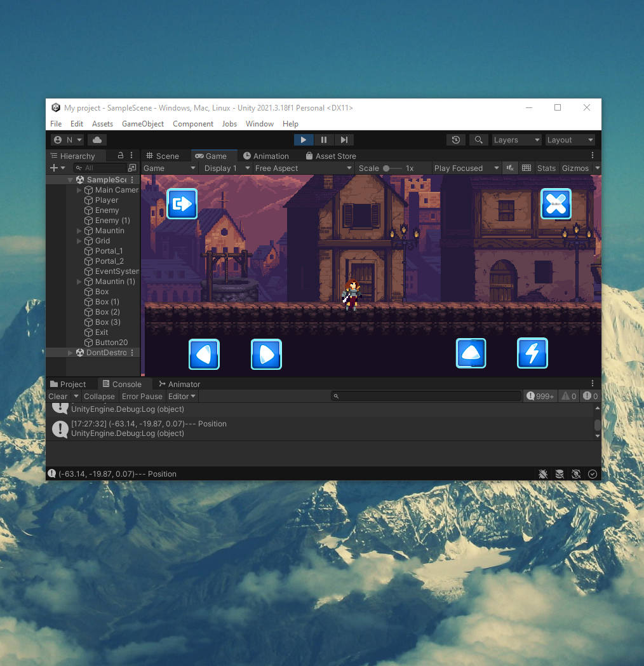The image size is (644, 666).
Task: Select the Player object in Hierarchy
Action: point(107,200)
